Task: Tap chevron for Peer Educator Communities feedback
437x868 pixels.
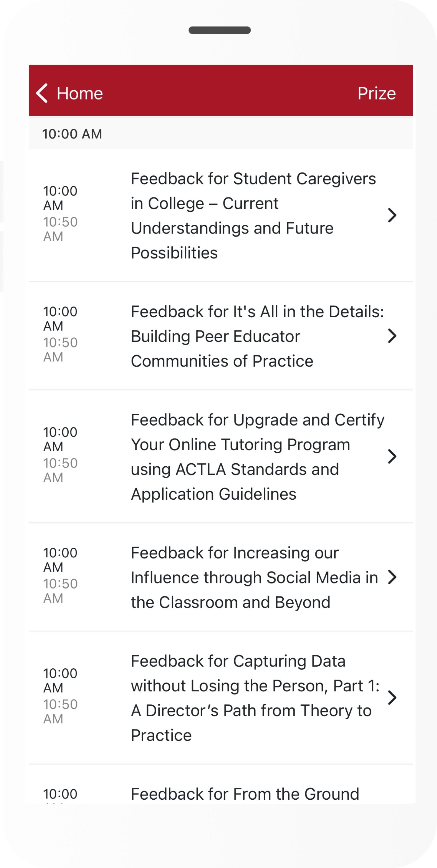Action: click(392, 336)
